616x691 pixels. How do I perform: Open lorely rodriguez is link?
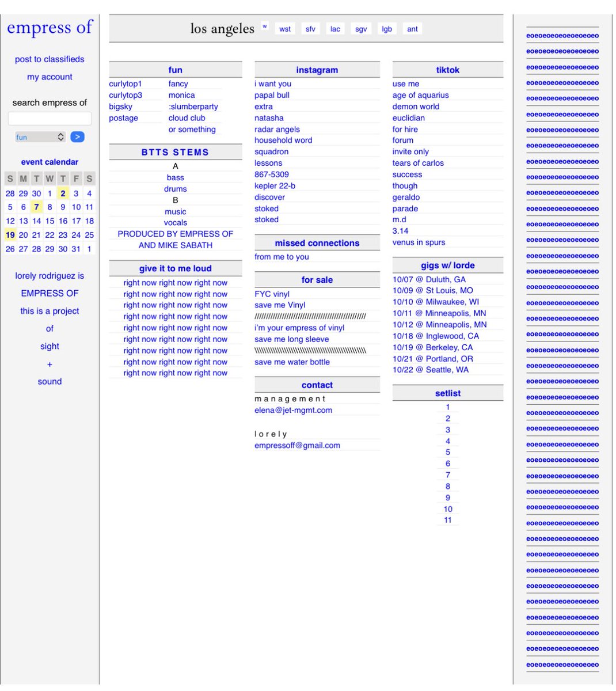coord(50,276)
